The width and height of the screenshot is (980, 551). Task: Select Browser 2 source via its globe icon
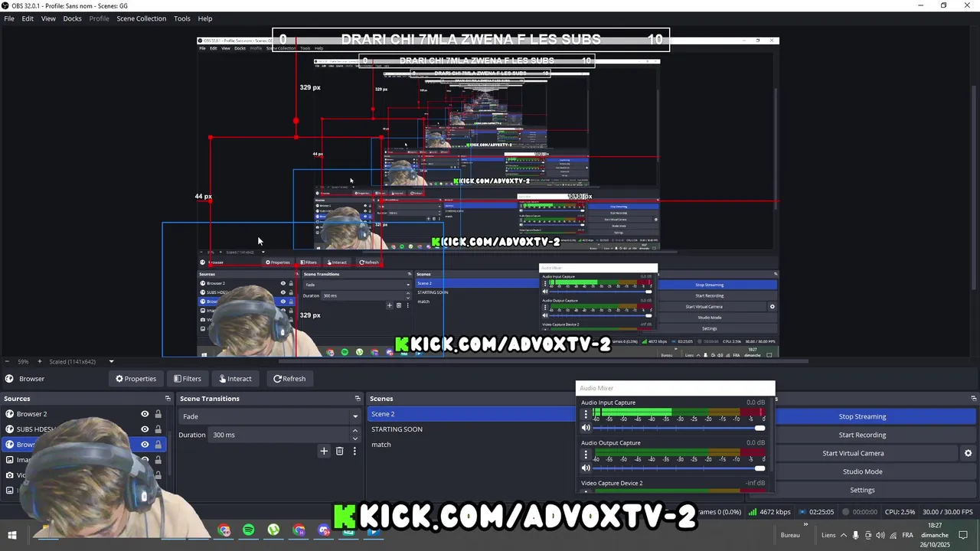9,414
